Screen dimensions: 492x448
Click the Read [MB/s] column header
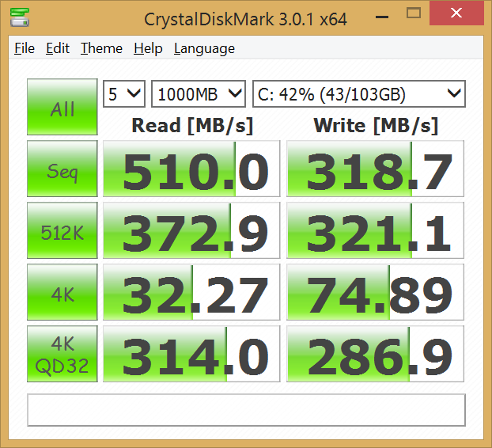click(192, 126)
